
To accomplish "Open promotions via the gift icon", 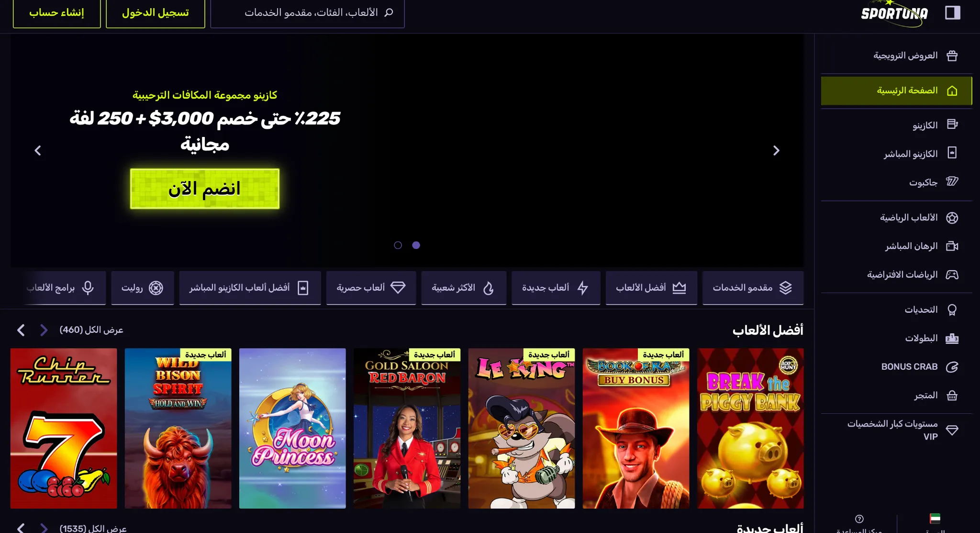I will click(952, 56).
